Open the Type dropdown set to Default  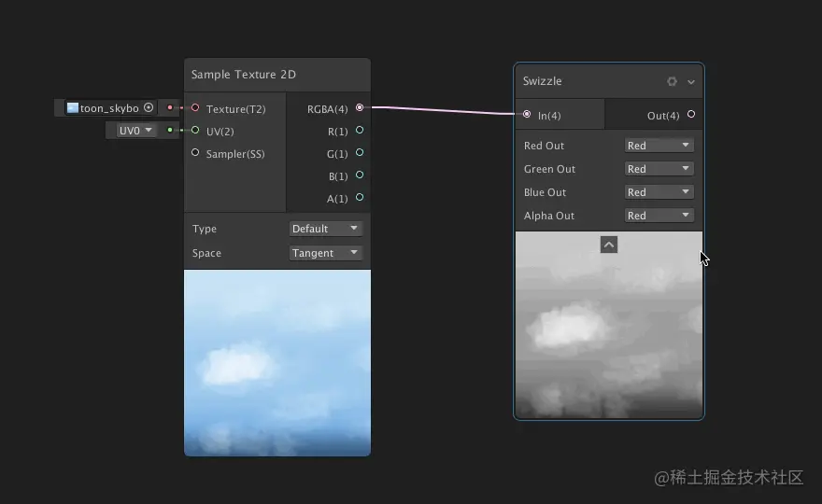click(325, 229)
